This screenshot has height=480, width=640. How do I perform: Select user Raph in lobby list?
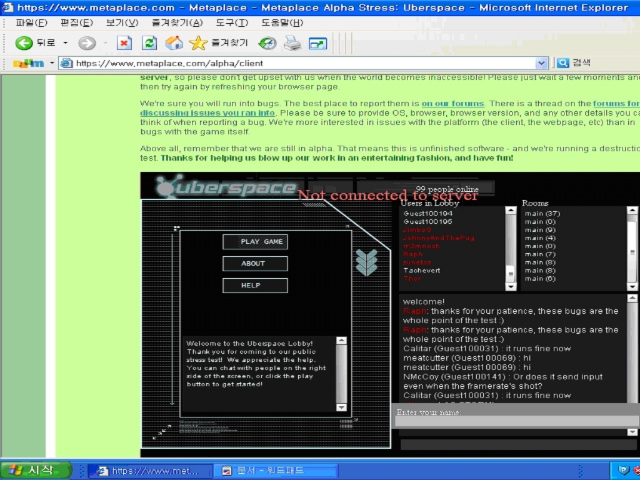coord(413,254)
